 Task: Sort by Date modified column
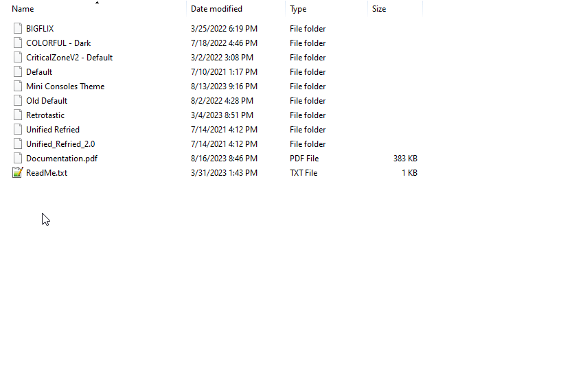[x=216, y=9]
